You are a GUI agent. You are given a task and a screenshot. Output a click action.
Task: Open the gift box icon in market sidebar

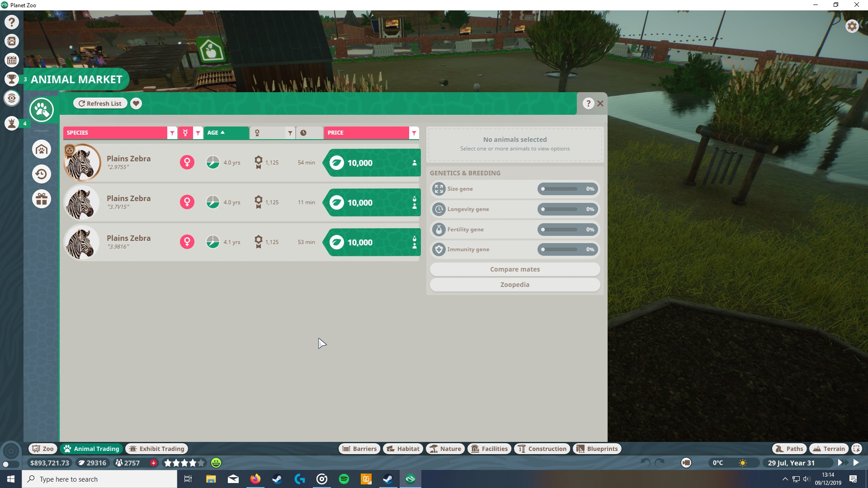42,199
